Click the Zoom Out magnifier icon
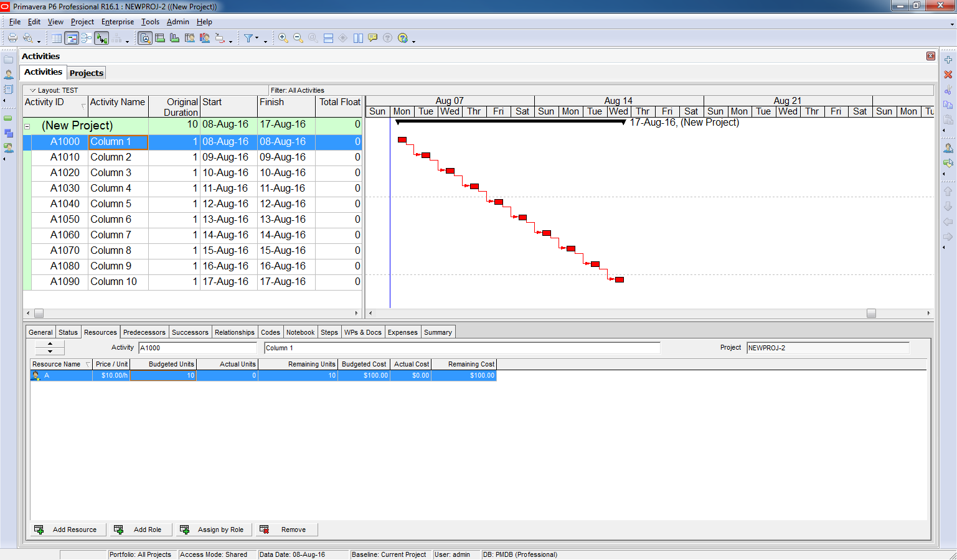957x560 pixels. [x=298, y=38]
